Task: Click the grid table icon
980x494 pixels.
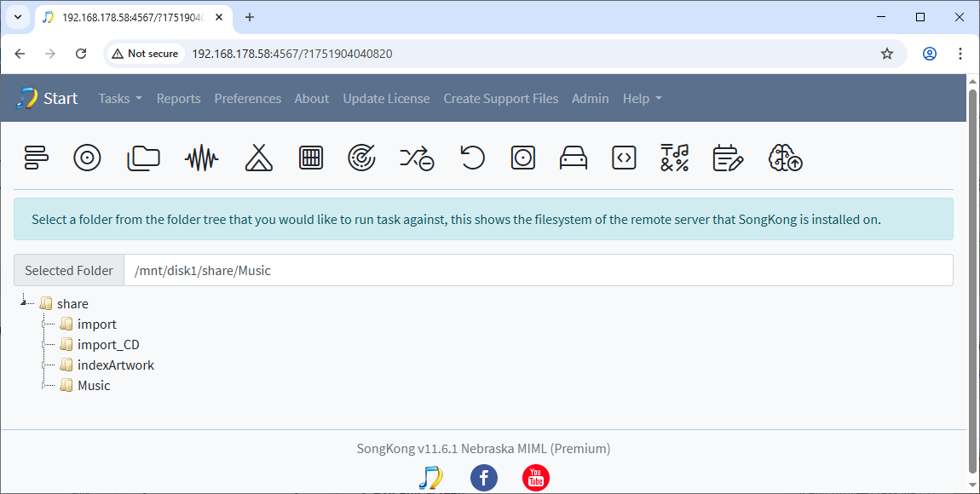Action: tap(311, 158)
